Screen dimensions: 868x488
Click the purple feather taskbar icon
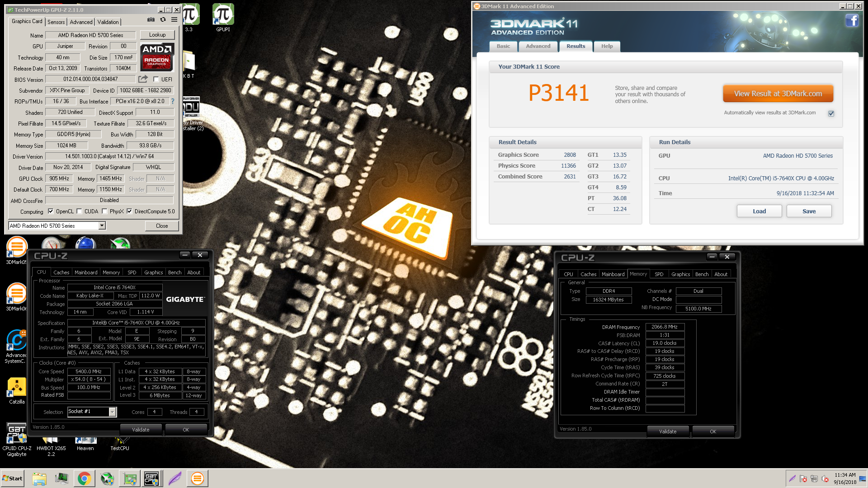(175, 479)
